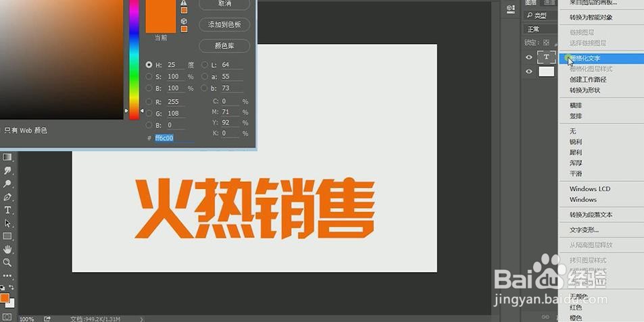Select the Gradient tool in toolbar

pyautogui.click(x=7, y=157)
